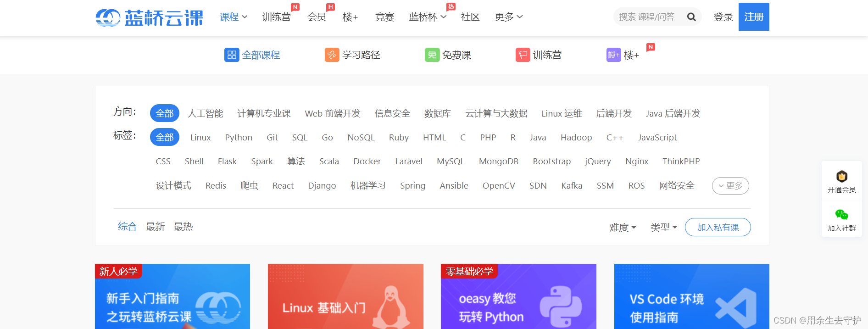
Task: Open 训练营 in top navigation
Action: pyautogui.click(x=276, y=17)
